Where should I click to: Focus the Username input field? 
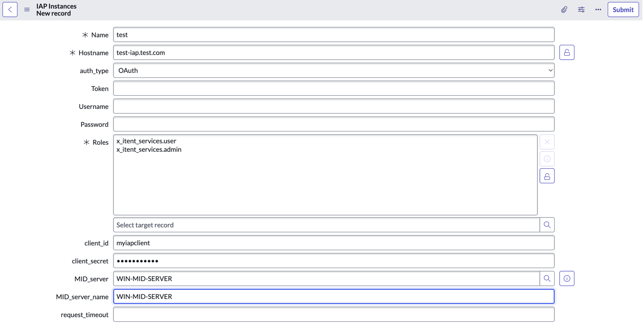pyautogui.click(x=334, y=106)
